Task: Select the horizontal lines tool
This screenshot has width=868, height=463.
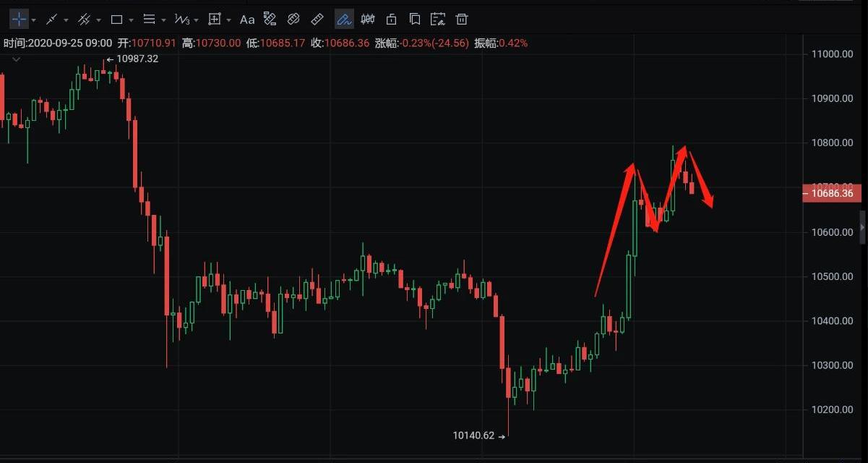Action: click(149, 19)
